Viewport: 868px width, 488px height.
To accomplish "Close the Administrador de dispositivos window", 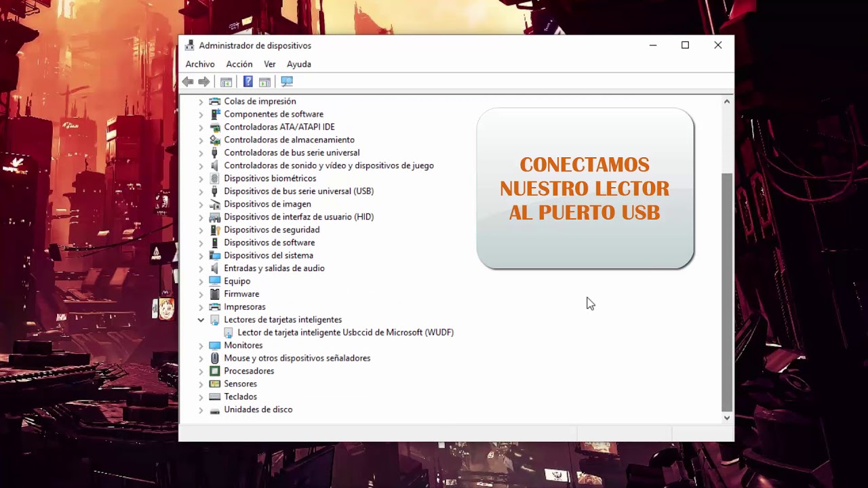I will (717, 45).
